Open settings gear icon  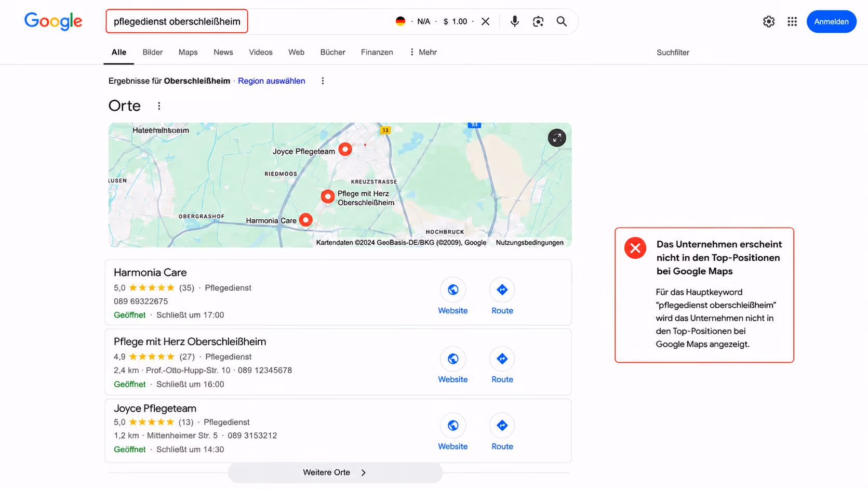click(x=769, y=21)
